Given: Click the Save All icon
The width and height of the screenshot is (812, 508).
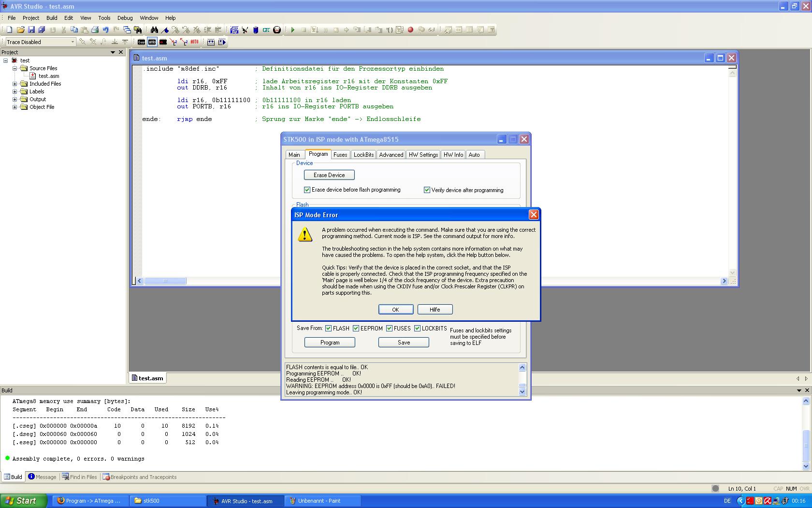Looking at the screenshot, I should pos(42,30).
